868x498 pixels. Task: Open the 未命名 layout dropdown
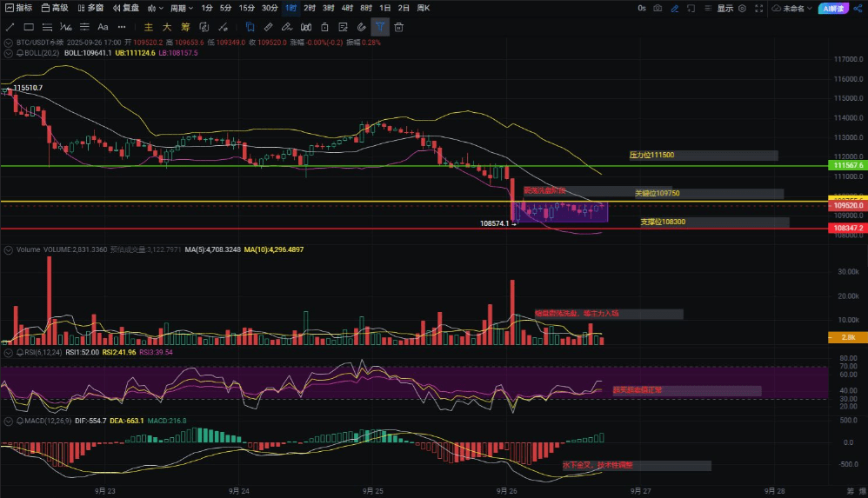pyautogui.click(x=792, y=9)
